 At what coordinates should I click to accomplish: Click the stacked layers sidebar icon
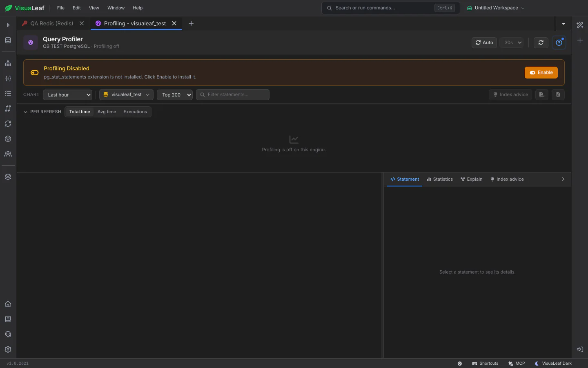point(8,177)
